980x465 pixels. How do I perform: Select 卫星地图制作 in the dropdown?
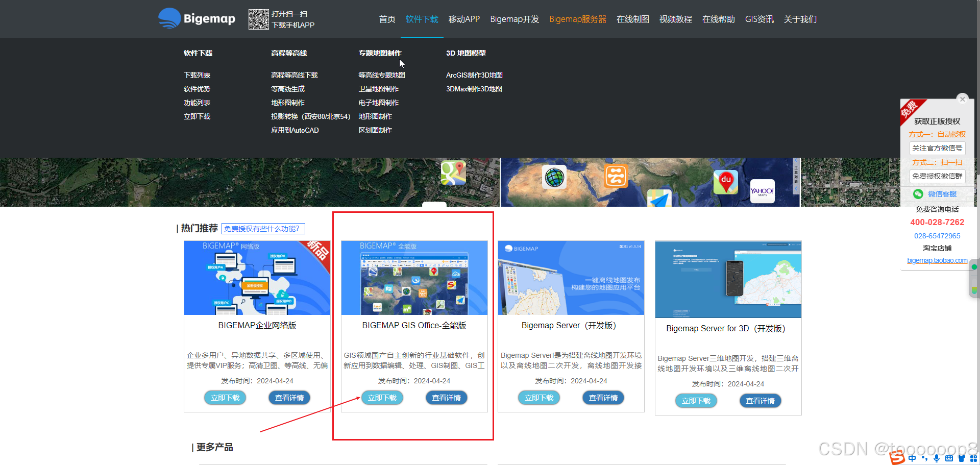pos(379,89)
